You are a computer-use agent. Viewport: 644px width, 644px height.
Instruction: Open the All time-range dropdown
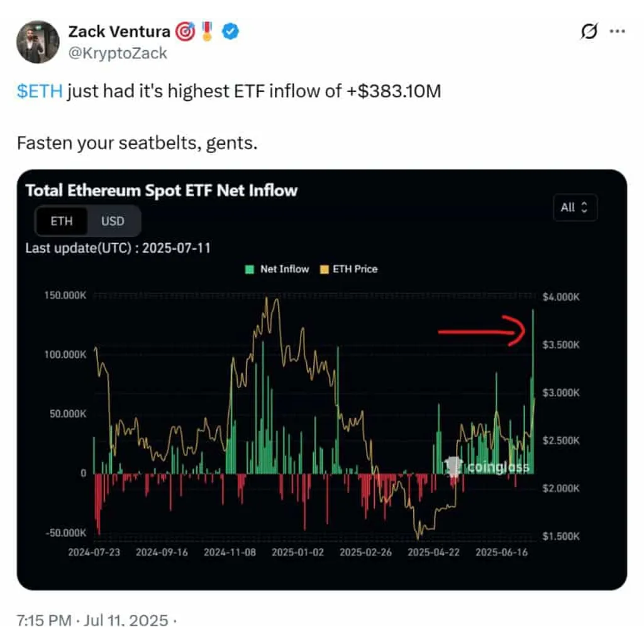[x=575, y=208]
